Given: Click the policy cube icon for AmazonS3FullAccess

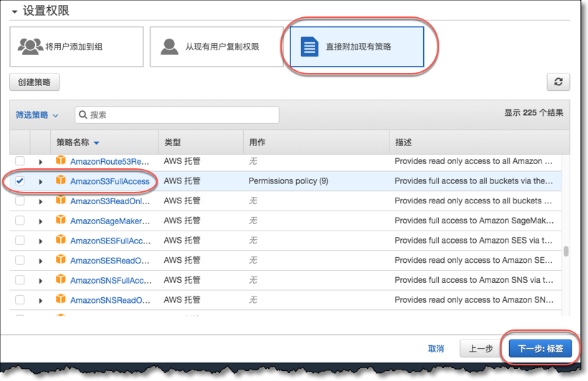Looking at the screenshot, I should coord(61,180).
